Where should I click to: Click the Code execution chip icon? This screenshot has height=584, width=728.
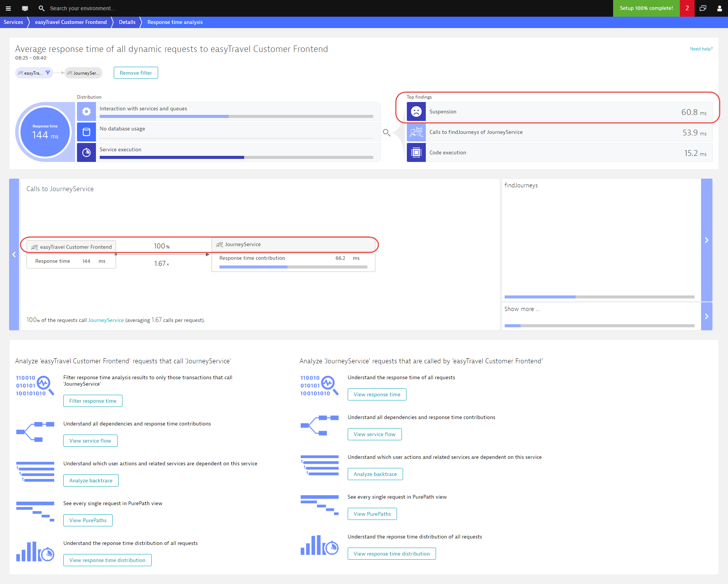coord(416,152)
